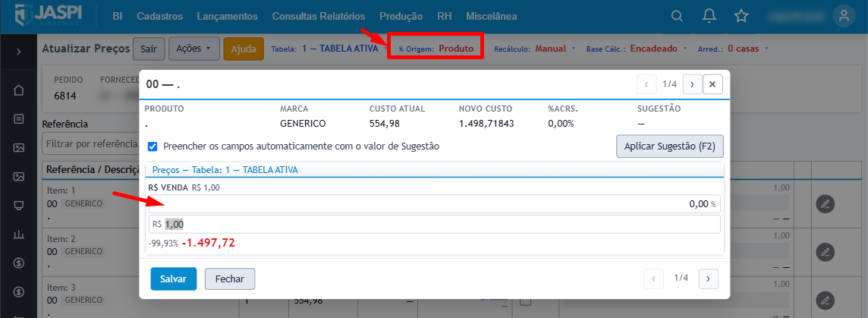Click the pencil edit icon for Item 1
The image size is (868, 318).
pos(825,204)
